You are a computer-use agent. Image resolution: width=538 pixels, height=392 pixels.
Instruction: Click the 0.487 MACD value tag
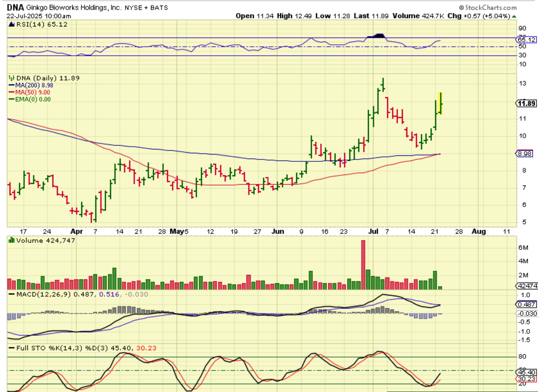click(x=526, y=305)
